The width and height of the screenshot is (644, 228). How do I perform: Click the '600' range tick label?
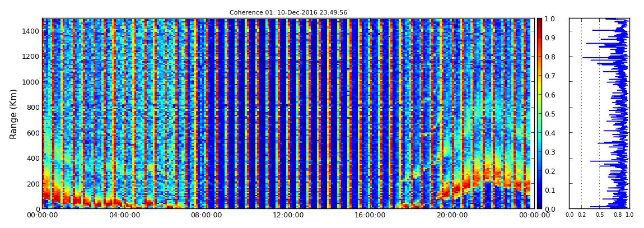point(33,133)
